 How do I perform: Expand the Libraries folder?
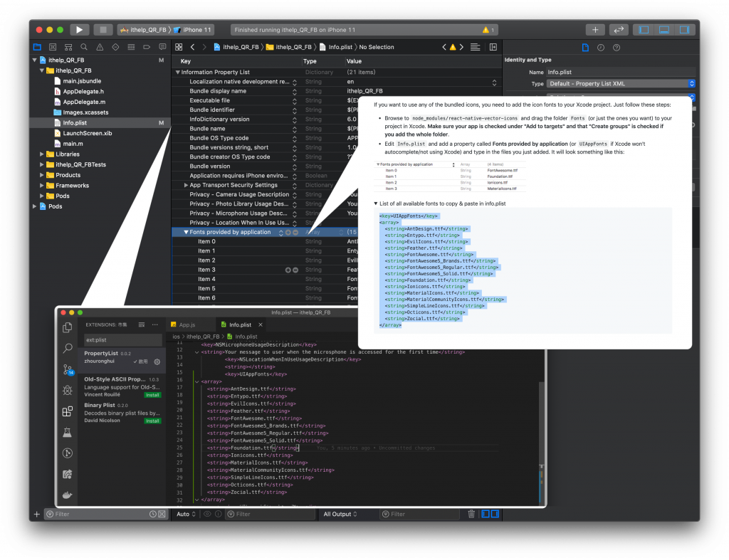pyautogui.click(x=42, y=154)
